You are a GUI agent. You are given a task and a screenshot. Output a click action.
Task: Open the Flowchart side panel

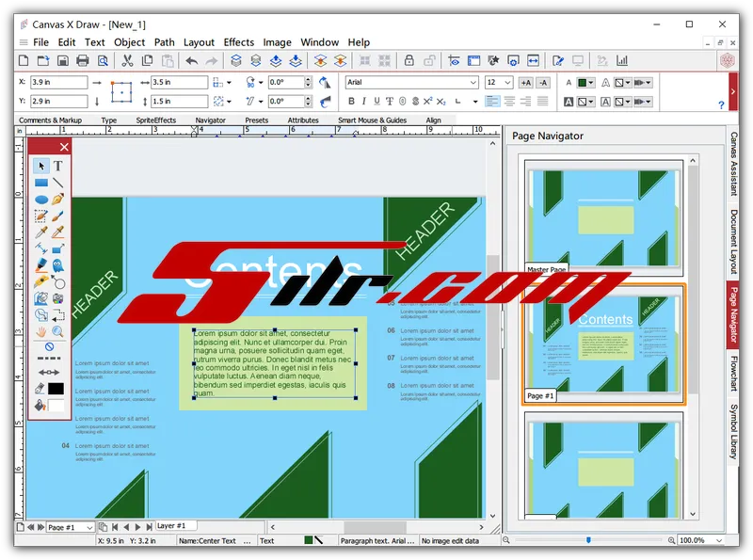click(x=733, y=373)
